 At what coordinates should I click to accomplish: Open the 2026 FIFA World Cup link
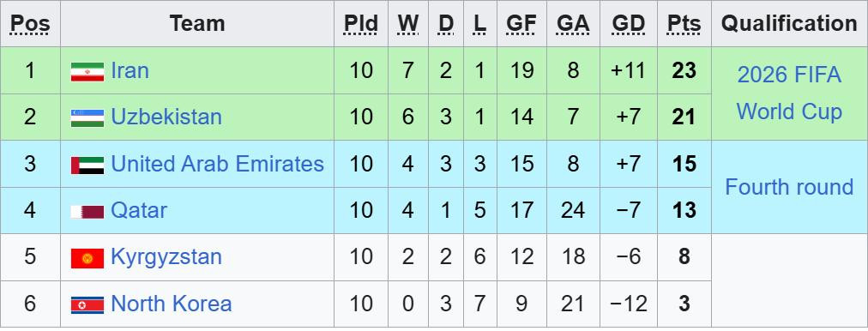pyautogui.click(x=789, y=93)
